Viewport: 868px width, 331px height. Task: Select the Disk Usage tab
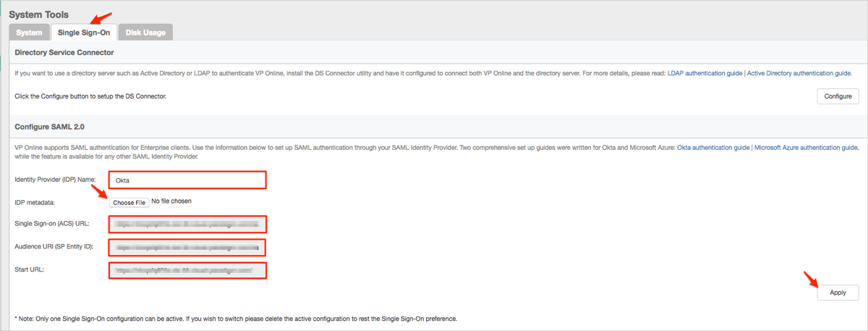tap(145, 33)
